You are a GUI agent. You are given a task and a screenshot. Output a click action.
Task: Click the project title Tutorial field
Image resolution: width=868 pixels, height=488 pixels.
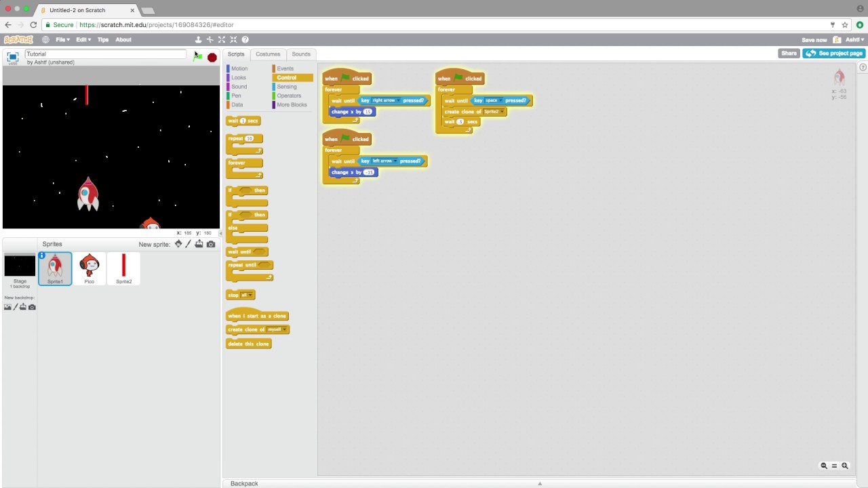[x=106, y=54]
